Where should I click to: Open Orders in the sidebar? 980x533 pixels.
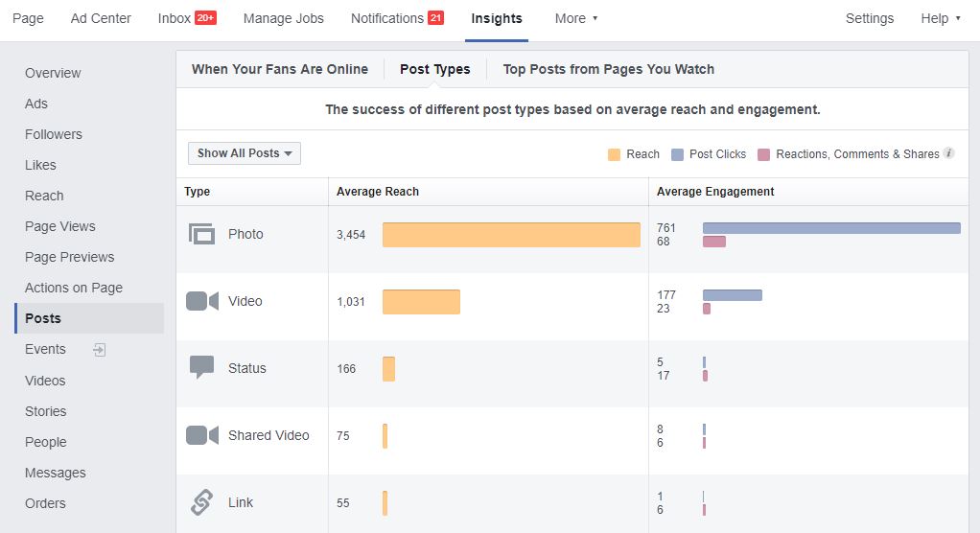tap(45, 503)
